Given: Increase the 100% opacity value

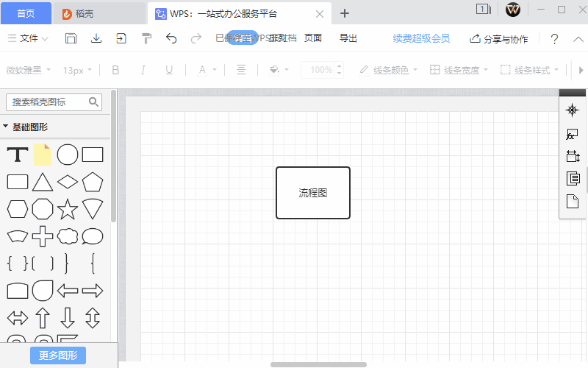Looking at the screenshot, I should pos(339,66).
